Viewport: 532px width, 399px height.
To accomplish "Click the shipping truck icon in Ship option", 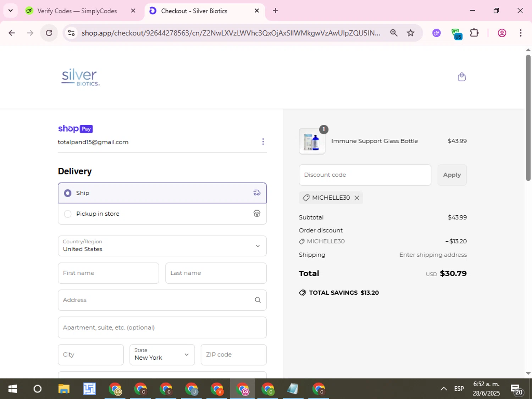I will click(x=257, y=193).
